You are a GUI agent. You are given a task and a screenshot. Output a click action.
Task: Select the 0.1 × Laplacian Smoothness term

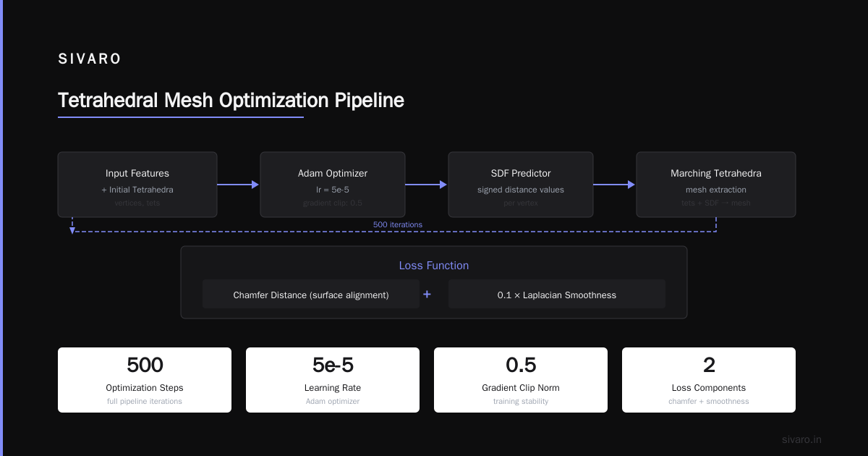(x=557, y=295)
